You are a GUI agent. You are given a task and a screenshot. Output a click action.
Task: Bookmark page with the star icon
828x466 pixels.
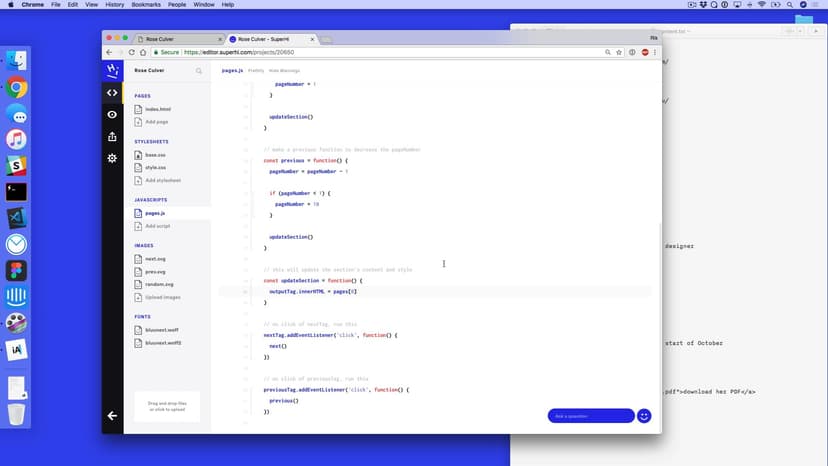coord(620,52)
